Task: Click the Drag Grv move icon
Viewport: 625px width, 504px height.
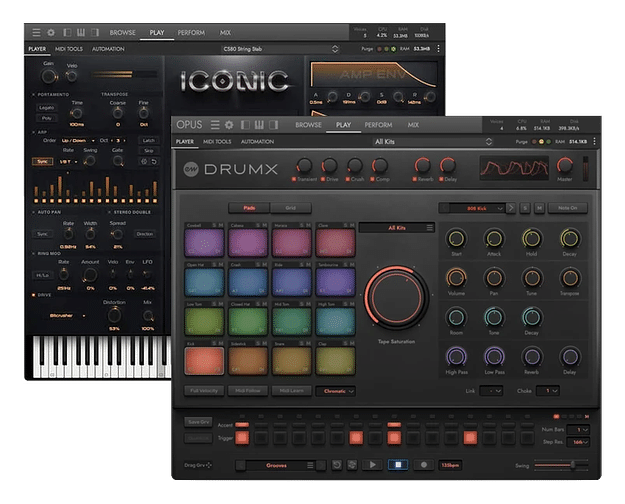Action: point(208,465)
